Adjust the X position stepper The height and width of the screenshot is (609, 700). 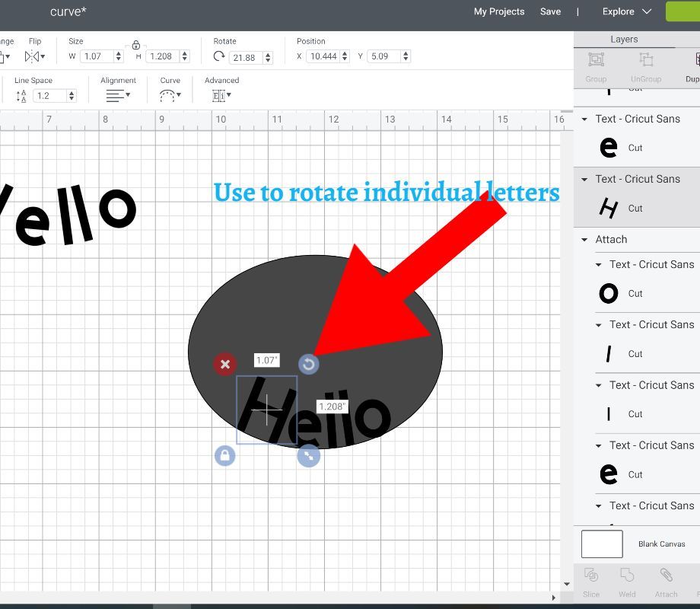pos(345,56)
